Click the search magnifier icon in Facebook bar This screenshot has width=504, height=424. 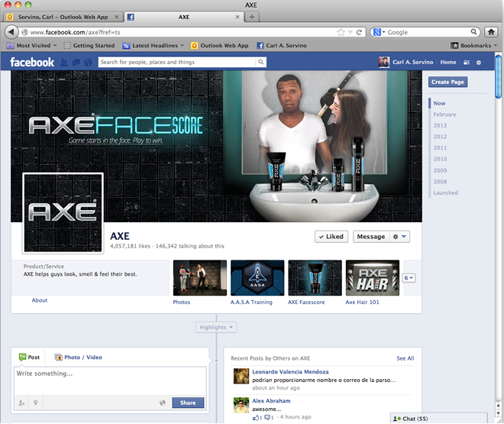pos(260,62)
